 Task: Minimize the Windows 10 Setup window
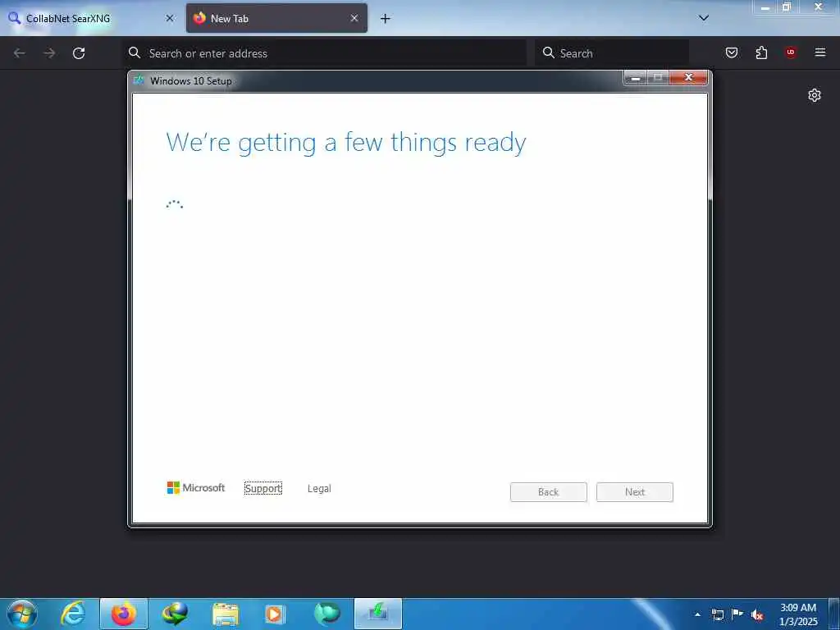click(x=636, y=78)
